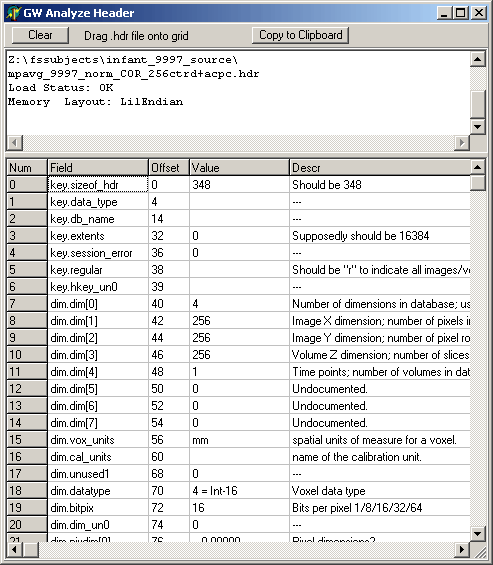This screenshot has width=493, height=565.
Task: Select the dim.dim[6] field cell
Action: (98, 405)
